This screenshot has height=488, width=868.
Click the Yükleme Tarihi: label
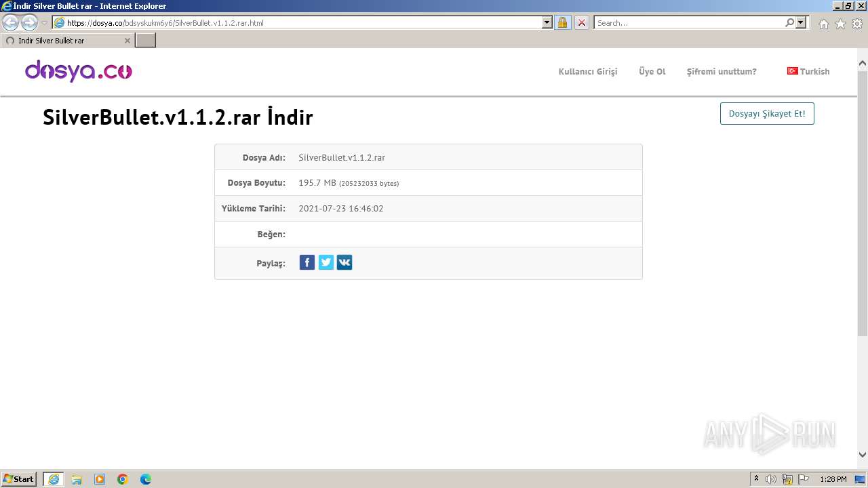tap(254, 209)
